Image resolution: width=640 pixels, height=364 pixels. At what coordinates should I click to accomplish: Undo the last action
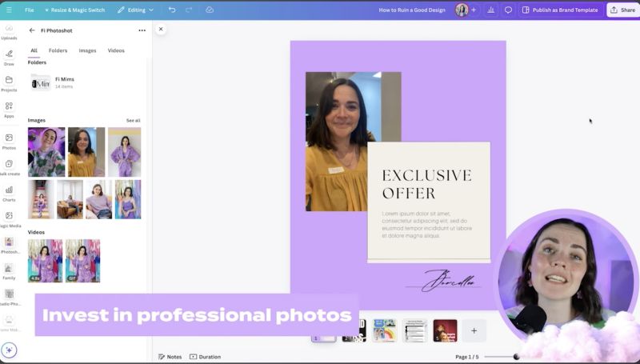pos(172,10)
